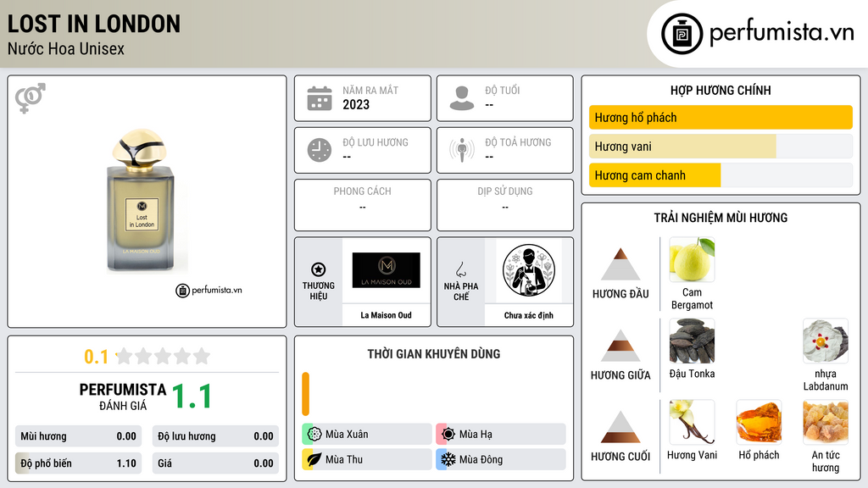Viewport: 868px width, 488px height.
Task: Click the unisex gender symbol icon
Action: point(31,98)
